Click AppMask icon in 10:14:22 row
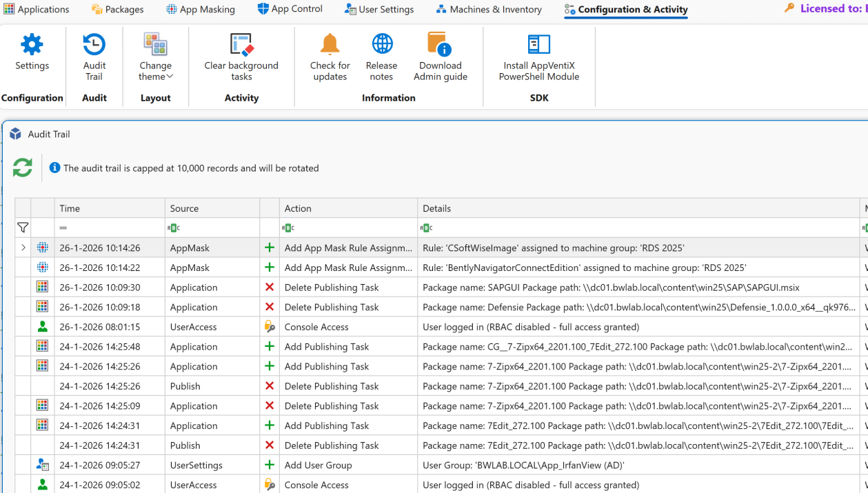Screen dimensions: 868x493 [x=43, y=268]
